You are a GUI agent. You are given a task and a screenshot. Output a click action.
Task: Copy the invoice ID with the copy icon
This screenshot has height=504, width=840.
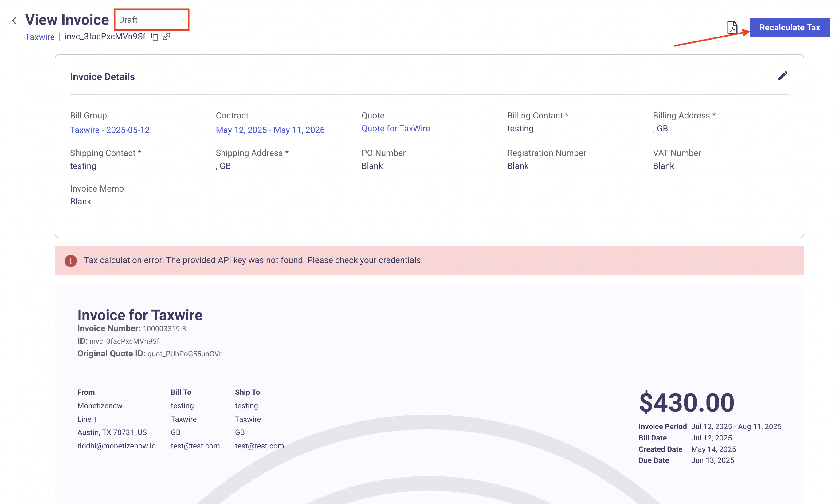pyautogui.click(x=155, y=37)
